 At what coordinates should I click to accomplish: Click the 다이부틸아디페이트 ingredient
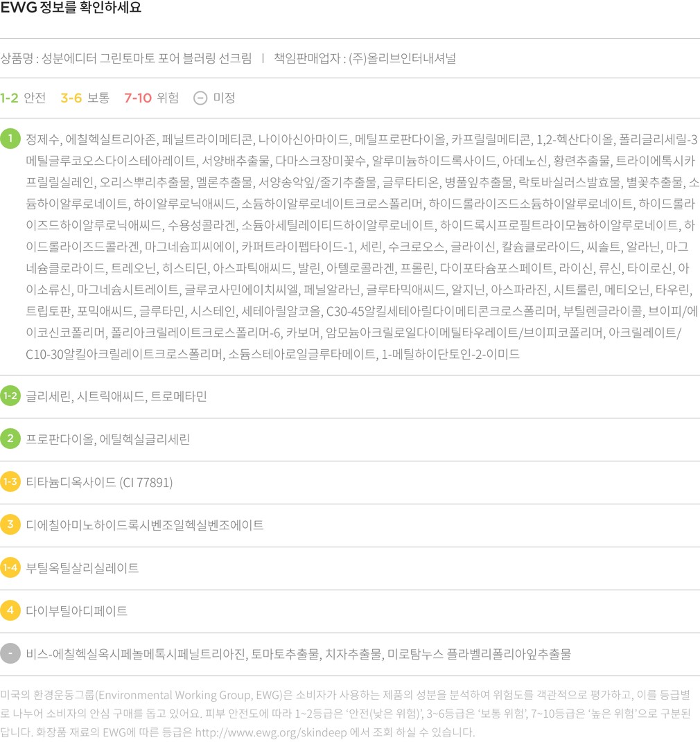point(76,611)
